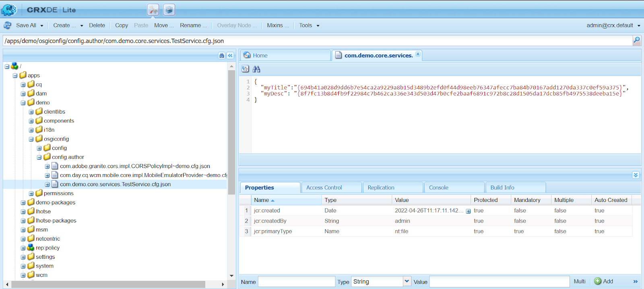Click the tree horizontal scrollbar

tap(108, 285)
